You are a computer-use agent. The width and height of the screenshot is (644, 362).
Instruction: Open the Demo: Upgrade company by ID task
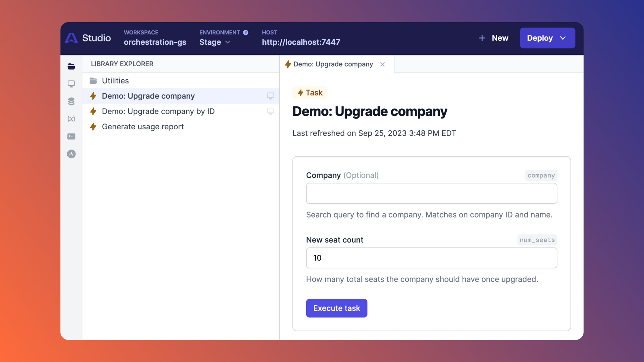point(158,111)
